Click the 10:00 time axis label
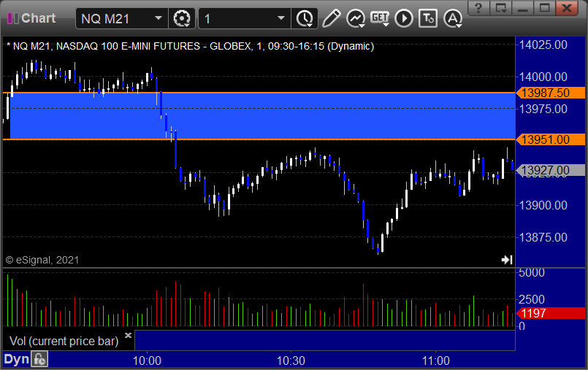588x370 pixels. pos(147,361)
